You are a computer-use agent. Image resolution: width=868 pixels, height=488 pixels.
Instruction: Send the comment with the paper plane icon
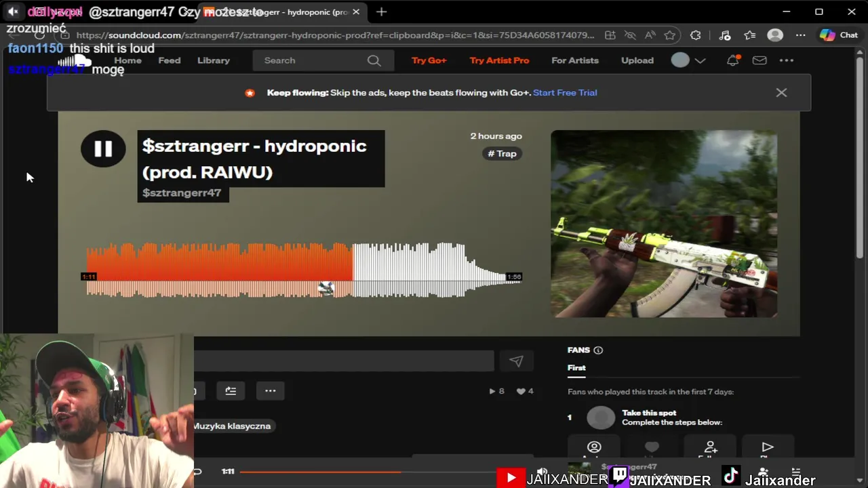tap(516, 361)
